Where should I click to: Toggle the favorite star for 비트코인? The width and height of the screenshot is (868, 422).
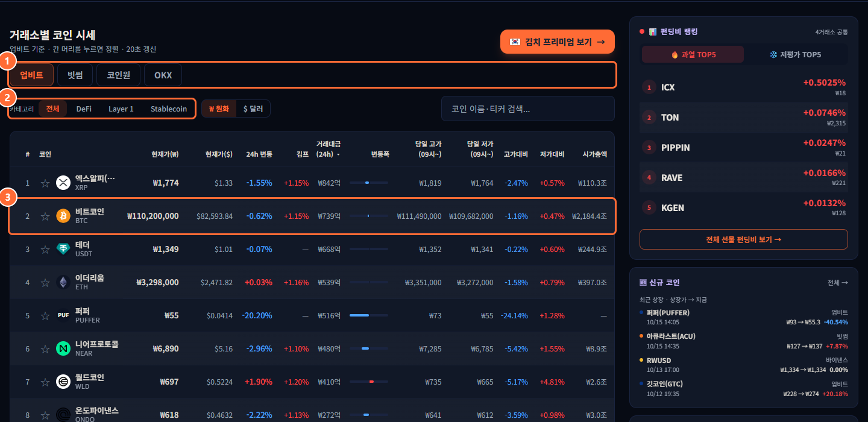45,216
